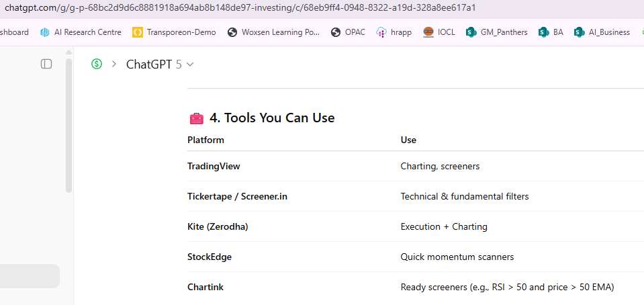Click the IOCL logo bookmark icon
Image resolution: width=644 pixels, height=305 pixels.
(x=428, y=32)
